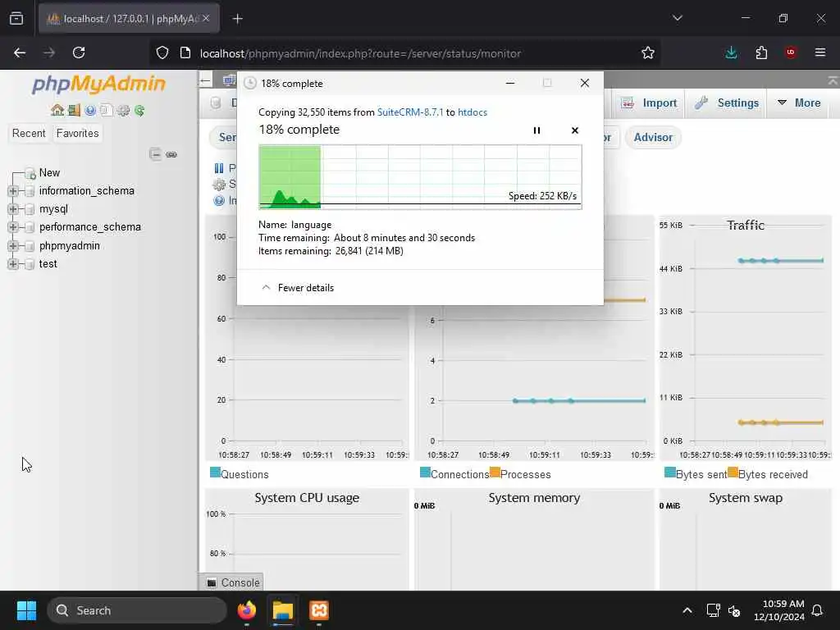
Task: Open File Explorer from taskbar
Action: coord(283,610)
